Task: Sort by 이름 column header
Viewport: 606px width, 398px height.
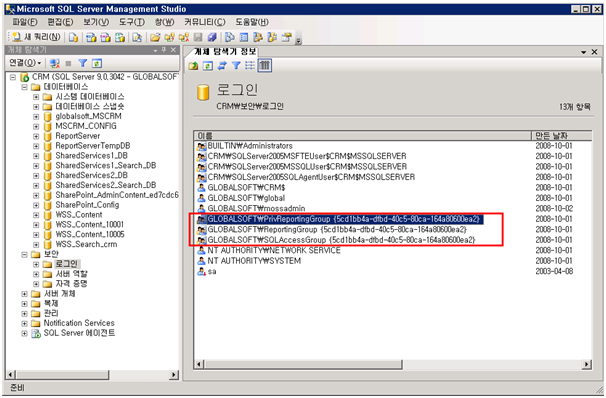Action: point(363,136)
